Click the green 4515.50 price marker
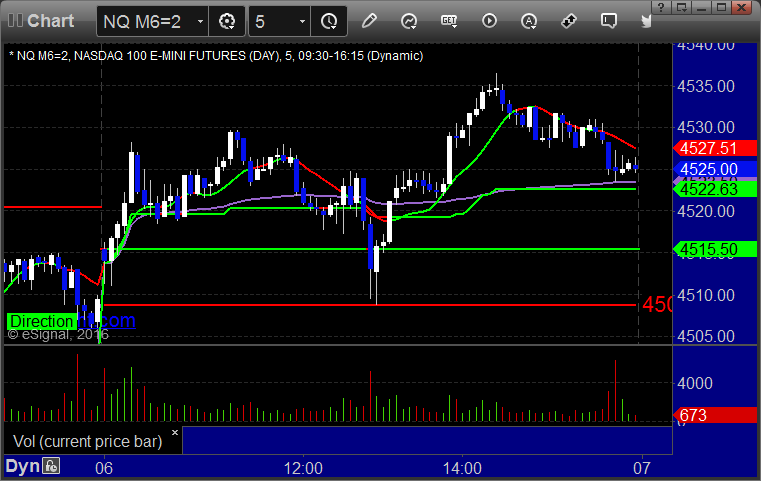This screenshot has width=761, height=481. (x=715, y=249)
